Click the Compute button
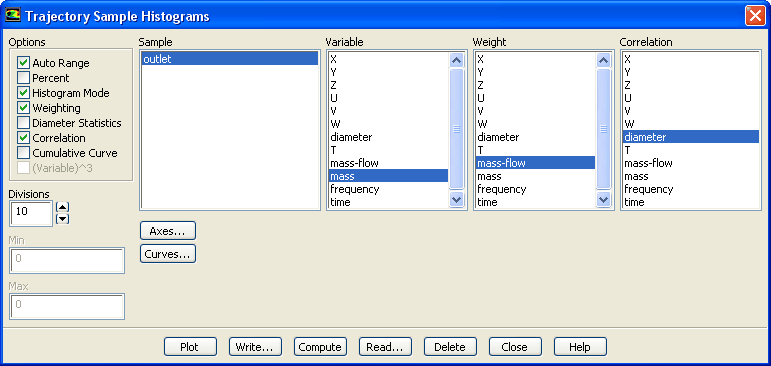 pos(320,347)
